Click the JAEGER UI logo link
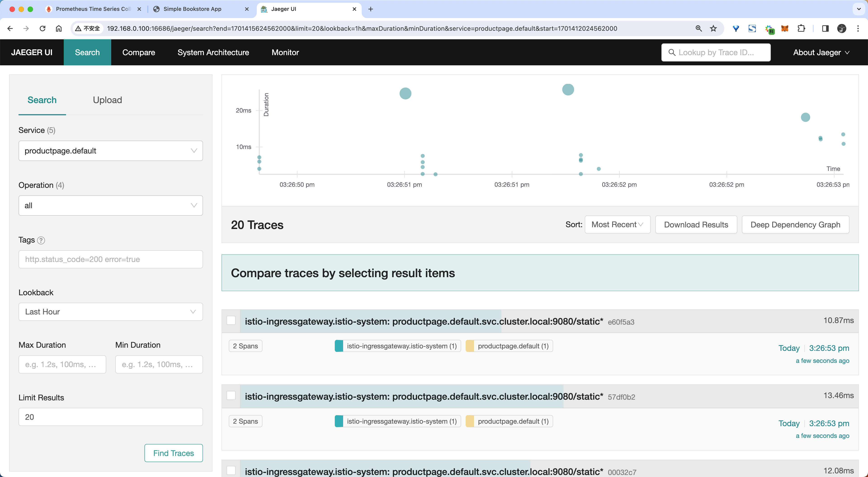Viewport: 868px width, 477px height. pyautogui.click(x=32, y=53)
